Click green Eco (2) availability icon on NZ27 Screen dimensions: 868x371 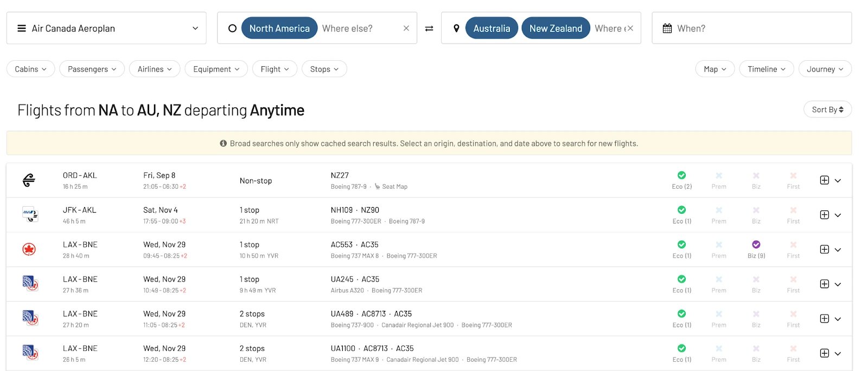tap(682, 175)
